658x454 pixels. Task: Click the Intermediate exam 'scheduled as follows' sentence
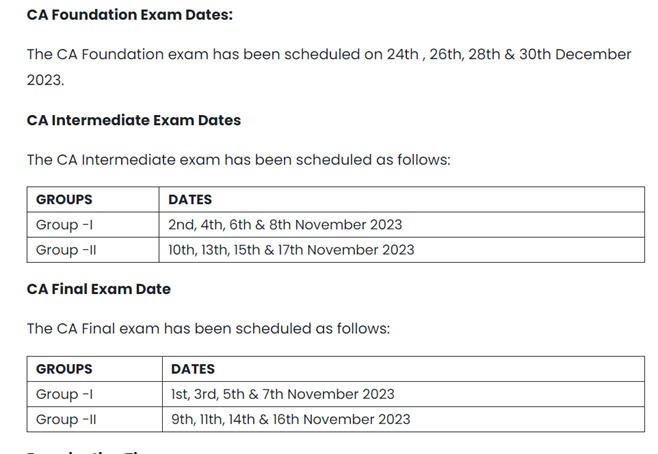click(239, 159)
